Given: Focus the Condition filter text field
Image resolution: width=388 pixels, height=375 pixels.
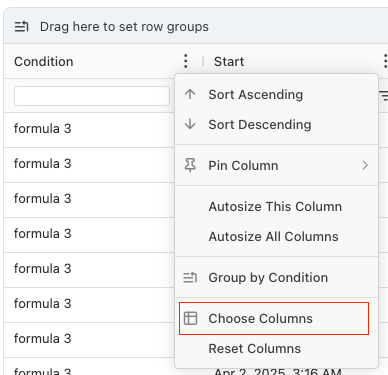Looking at the screenshot, I should pyautogui.click(x=92, y=96).
